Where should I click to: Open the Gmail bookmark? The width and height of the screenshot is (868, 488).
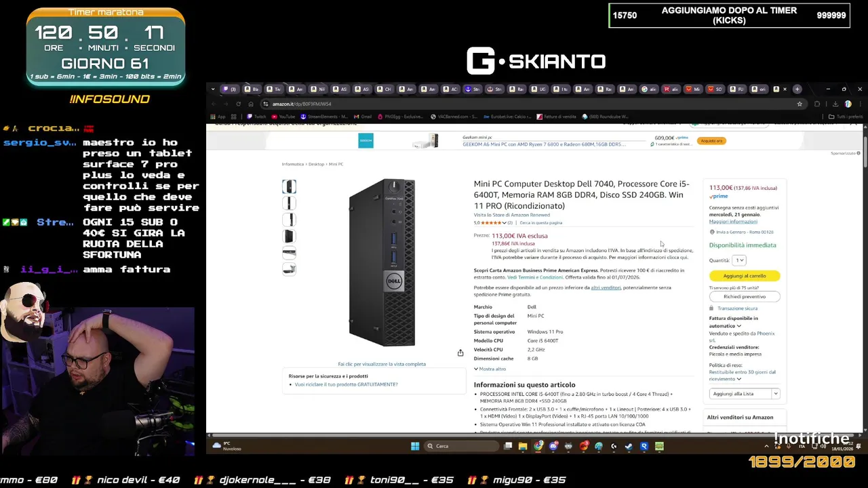[x=363, y=117]
